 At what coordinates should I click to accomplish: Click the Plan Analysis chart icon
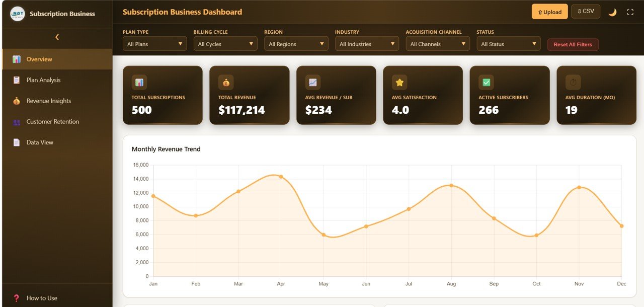(17, 80)
